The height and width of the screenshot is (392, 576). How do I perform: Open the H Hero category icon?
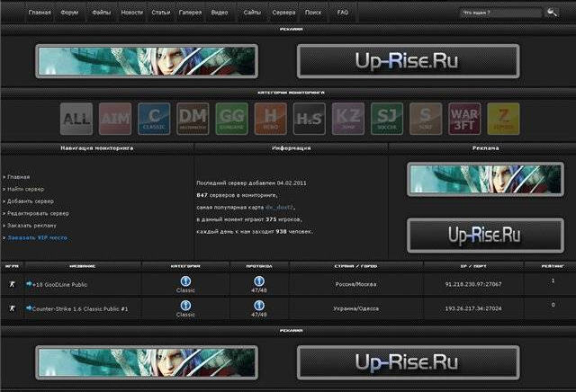click(x=270, y=119)
